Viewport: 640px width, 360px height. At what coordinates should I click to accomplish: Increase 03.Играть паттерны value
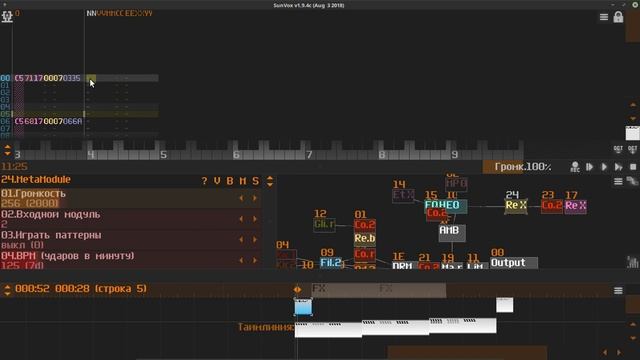255,240
